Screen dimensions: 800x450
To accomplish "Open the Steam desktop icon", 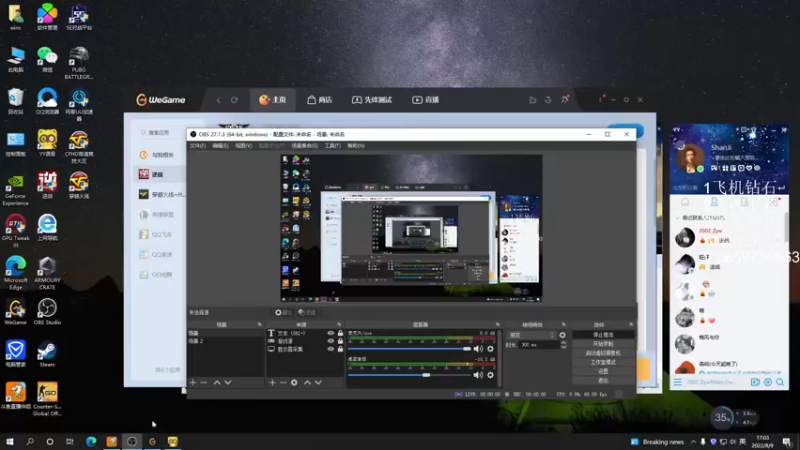I will 47,354.
